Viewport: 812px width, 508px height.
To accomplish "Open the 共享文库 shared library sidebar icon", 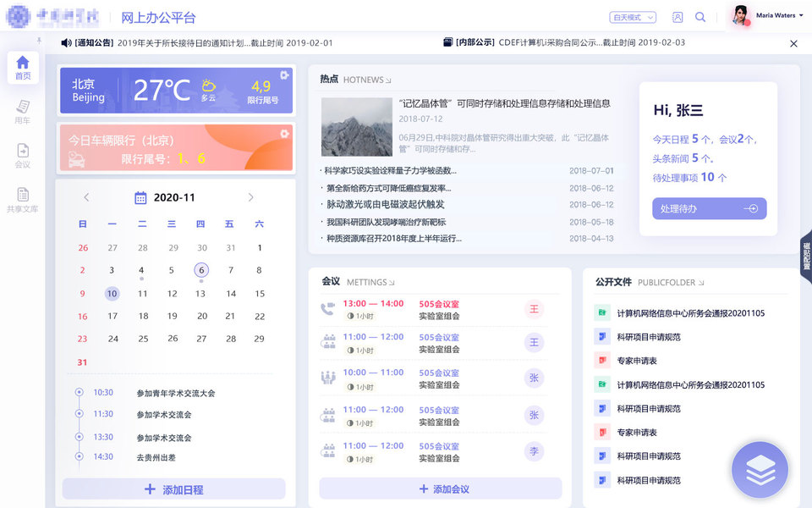I will (x=23, y=201).
